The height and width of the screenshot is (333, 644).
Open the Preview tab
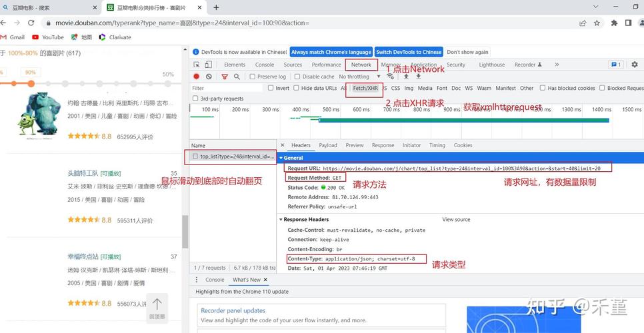pos(355,145)
